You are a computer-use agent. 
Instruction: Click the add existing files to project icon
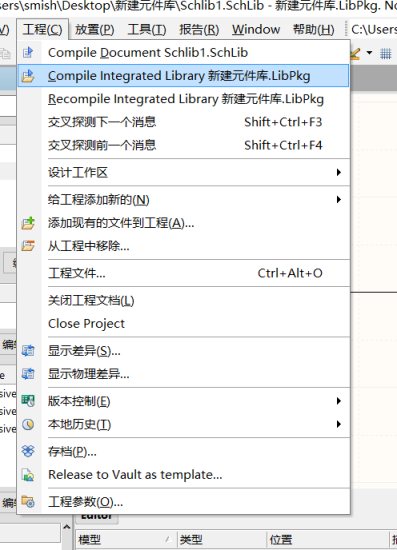pyautogui.click(x=28, y=223)
